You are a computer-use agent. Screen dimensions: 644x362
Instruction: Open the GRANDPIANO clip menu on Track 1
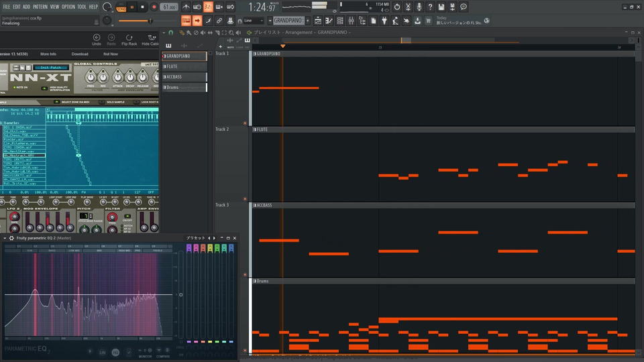coord(255,54)
